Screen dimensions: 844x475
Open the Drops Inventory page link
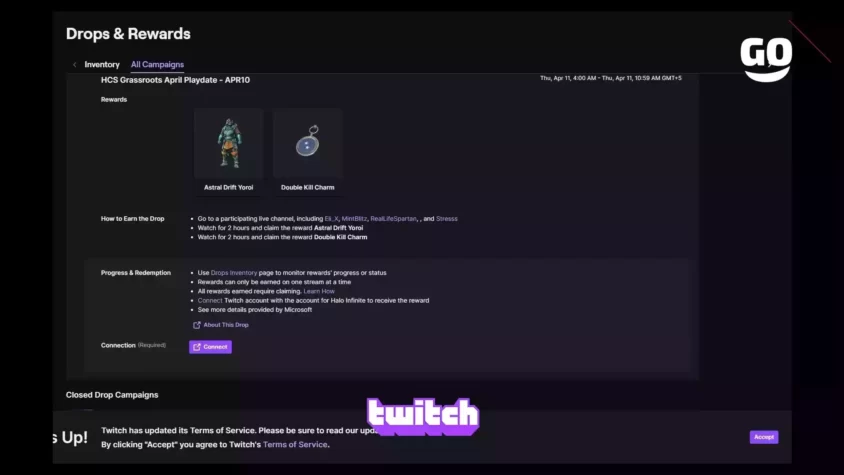tap(234, 273)
